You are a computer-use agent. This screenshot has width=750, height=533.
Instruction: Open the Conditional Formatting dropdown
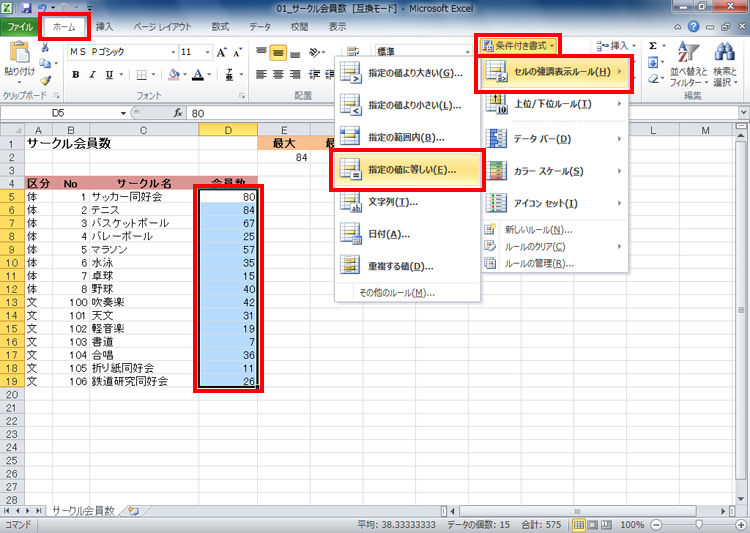(518, 46)
